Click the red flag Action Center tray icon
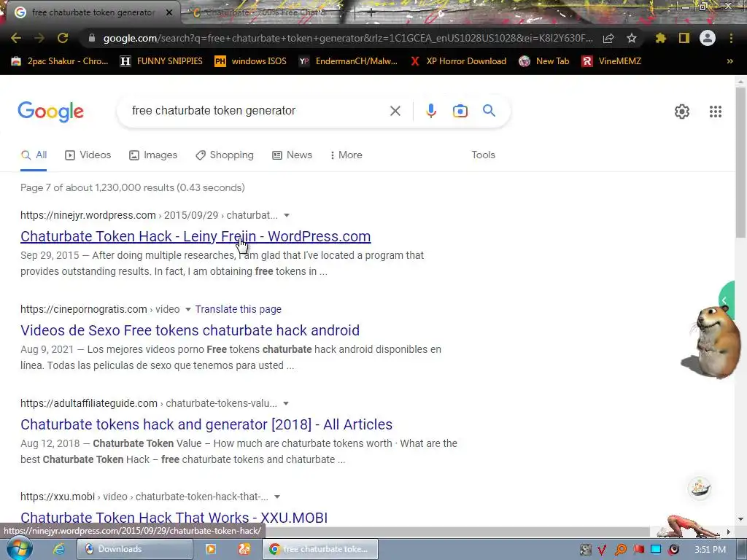 coord(638,550)
